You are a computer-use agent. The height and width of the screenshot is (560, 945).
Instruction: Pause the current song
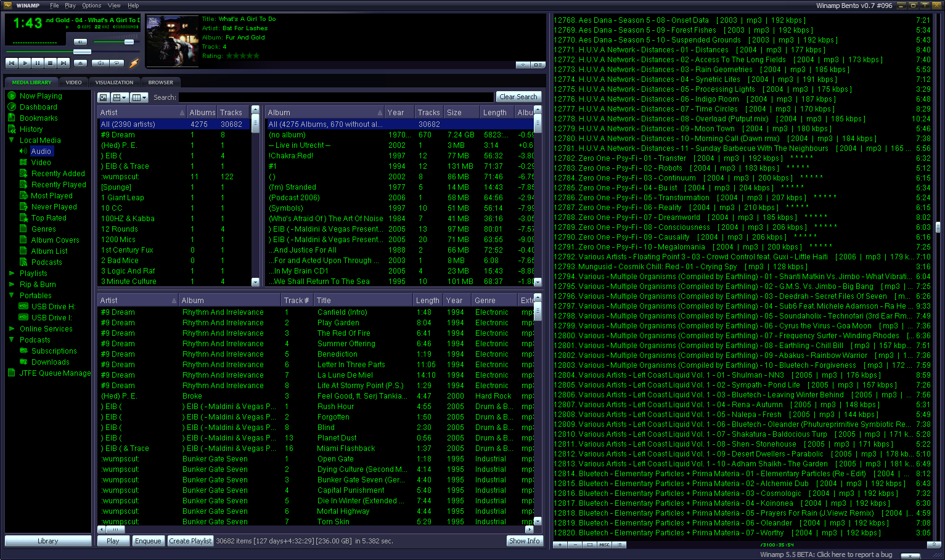pos(38,63)
